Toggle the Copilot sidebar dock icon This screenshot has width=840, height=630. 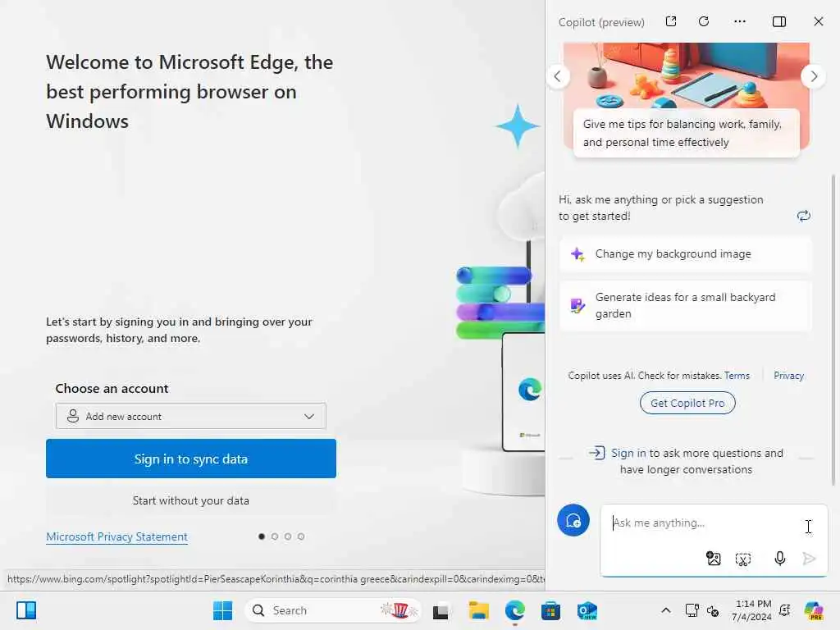779,21
